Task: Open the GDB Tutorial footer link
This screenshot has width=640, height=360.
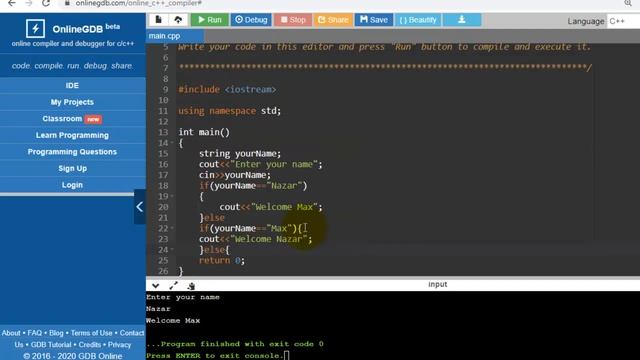Action: pos(51,345)
